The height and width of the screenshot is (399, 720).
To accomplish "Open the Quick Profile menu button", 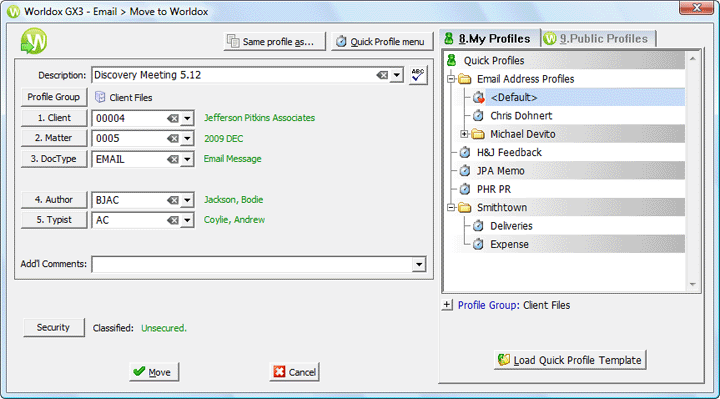I will tap(382, 41).
